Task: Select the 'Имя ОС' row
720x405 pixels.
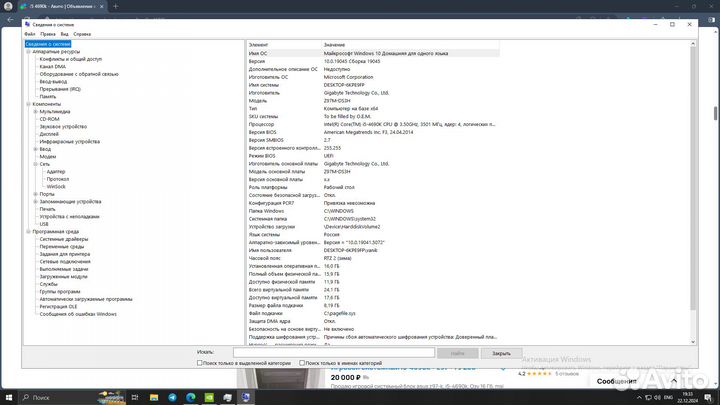Action: click(373, 53)
